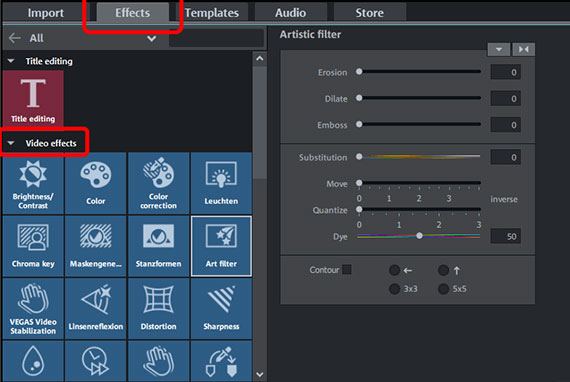Collapse the Video effects section
This screenshot has width=570, height=382.
(x=11, y=143)
